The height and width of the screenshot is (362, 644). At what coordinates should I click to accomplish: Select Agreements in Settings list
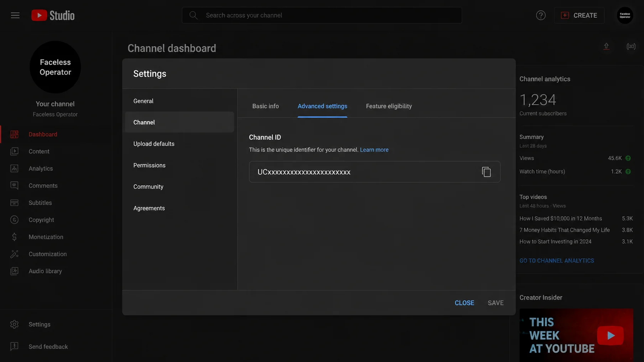coord(179,208)
